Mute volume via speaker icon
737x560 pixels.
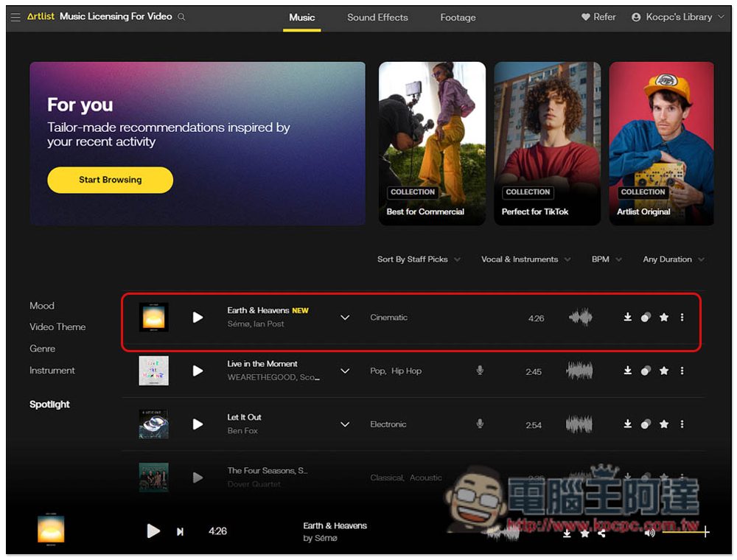649,533
